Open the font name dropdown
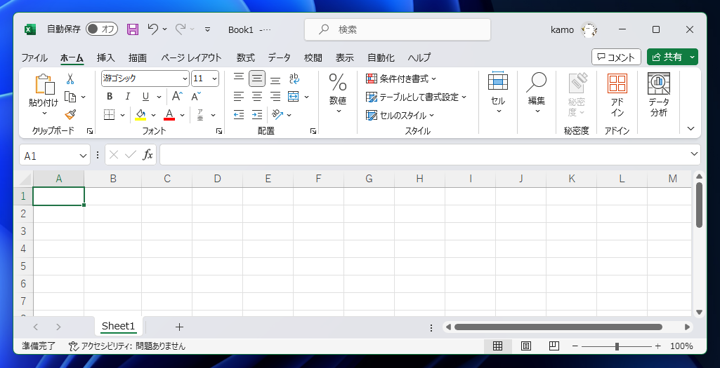Screen dimensions: 720x368 tap(185, 79)
